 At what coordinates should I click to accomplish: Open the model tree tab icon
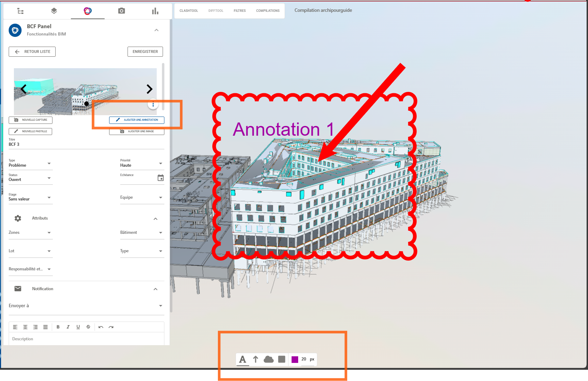[x=21, y=11]
